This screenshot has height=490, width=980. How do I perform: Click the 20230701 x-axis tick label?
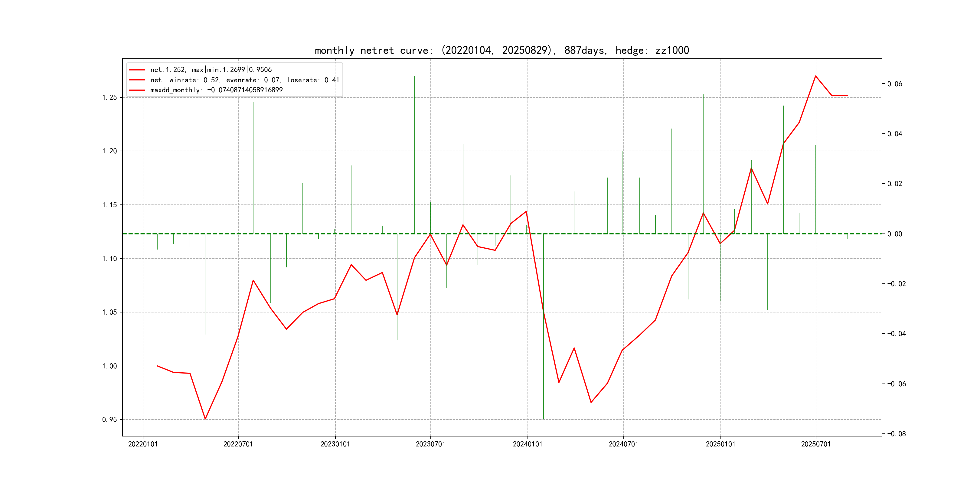(430, 444)
